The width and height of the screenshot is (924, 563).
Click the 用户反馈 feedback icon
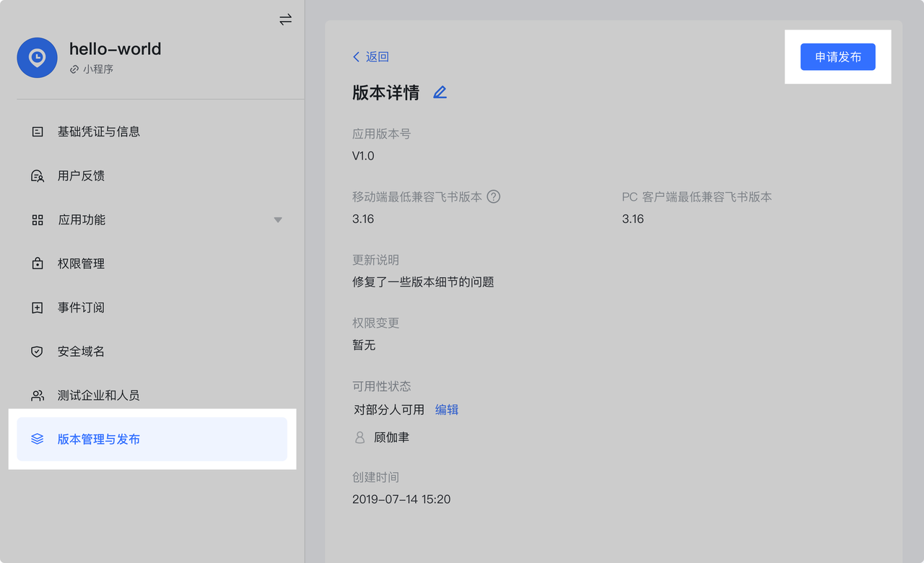38,176
